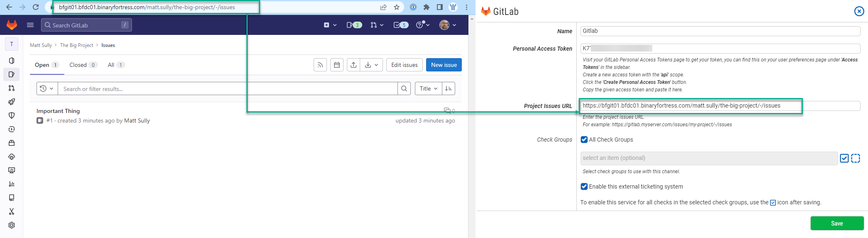Click the Matt Sully breadcrumb

point(41,45)
